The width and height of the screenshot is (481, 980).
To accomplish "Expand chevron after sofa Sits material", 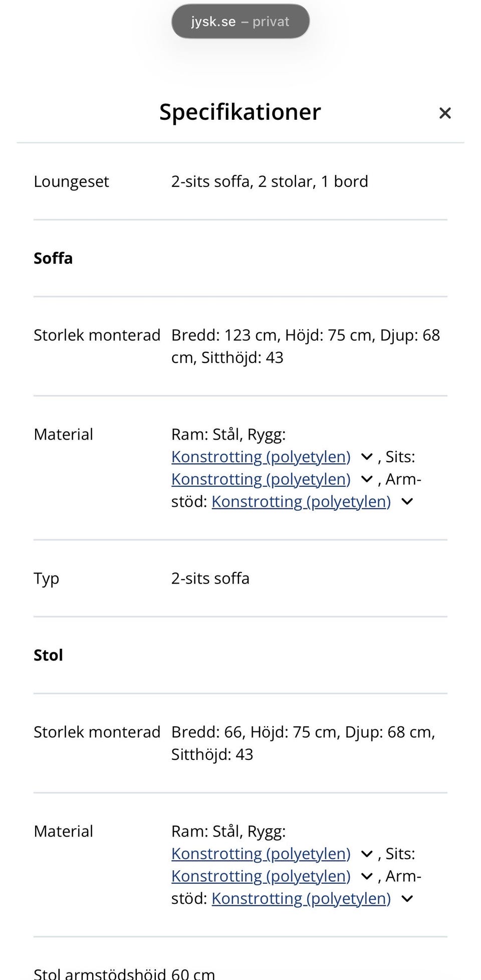I will (367, 480).
